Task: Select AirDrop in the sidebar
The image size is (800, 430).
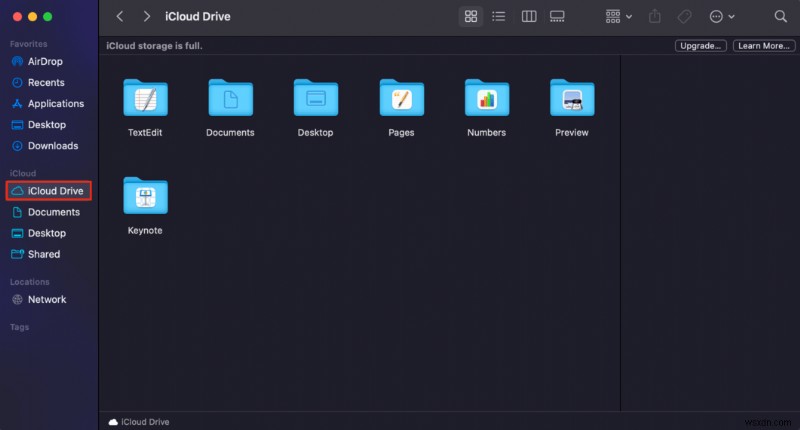Action: [x=46, y=61]
